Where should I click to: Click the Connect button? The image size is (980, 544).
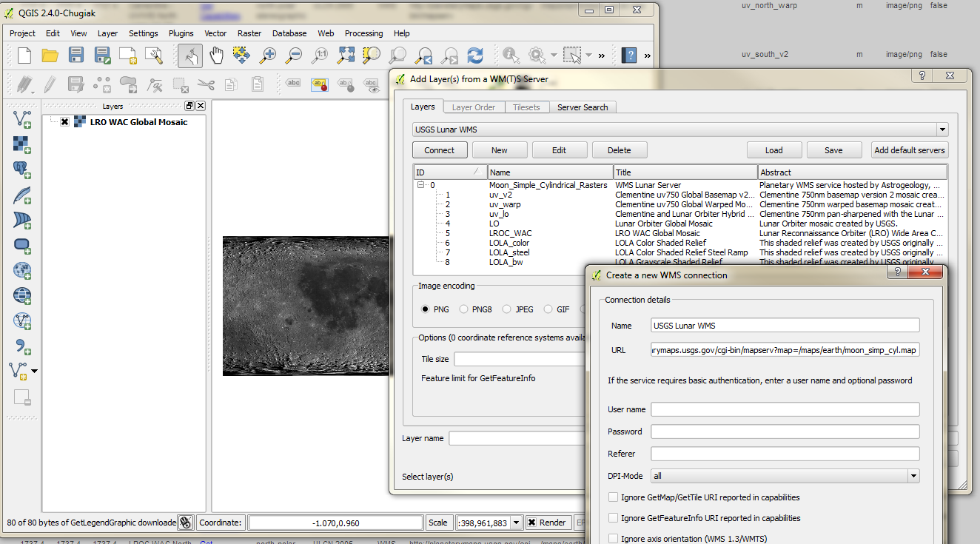point(439,150)
